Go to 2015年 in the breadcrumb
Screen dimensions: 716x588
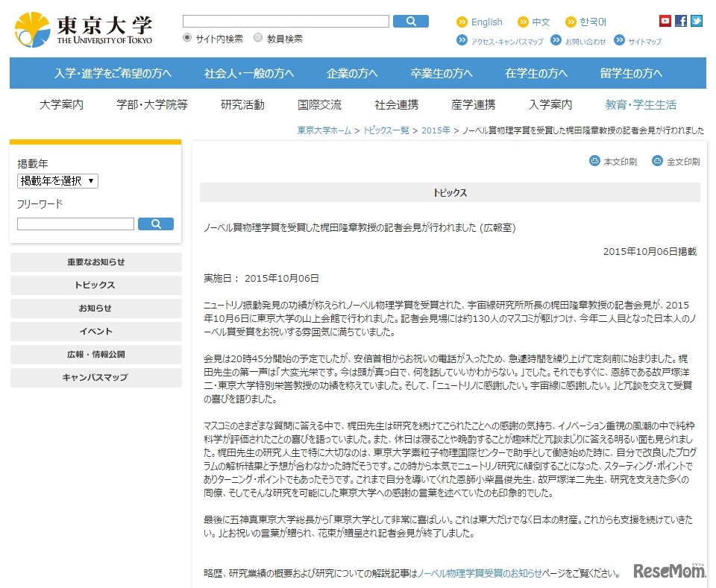[x=436, y=130]
